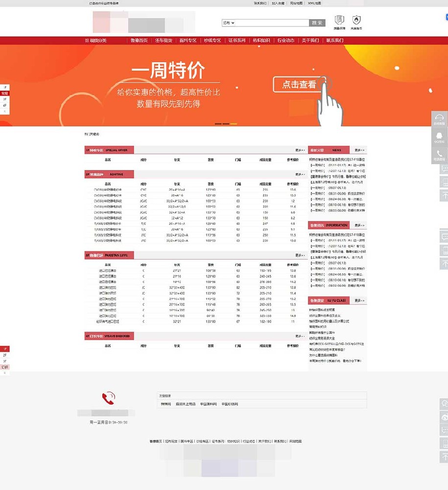Return to page top using the arrow icon
Image resolution: width=448 pixels, height=490 pixels.
tap(444, 195)
